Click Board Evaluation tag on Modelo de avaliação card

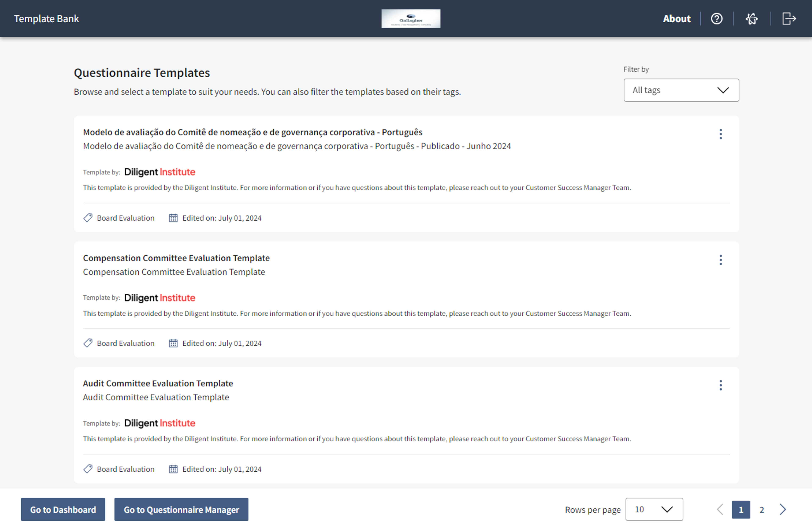[x=126, y=218]
